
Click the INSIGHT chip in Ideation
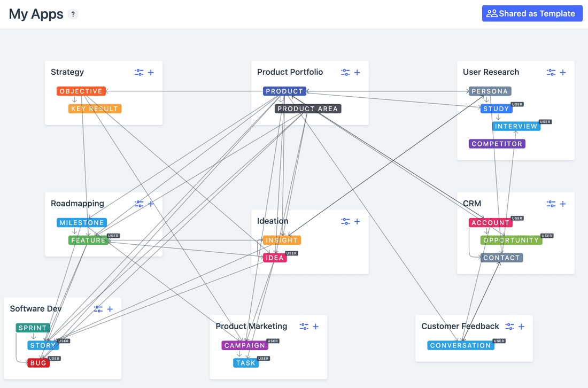(x=282, y=240)
